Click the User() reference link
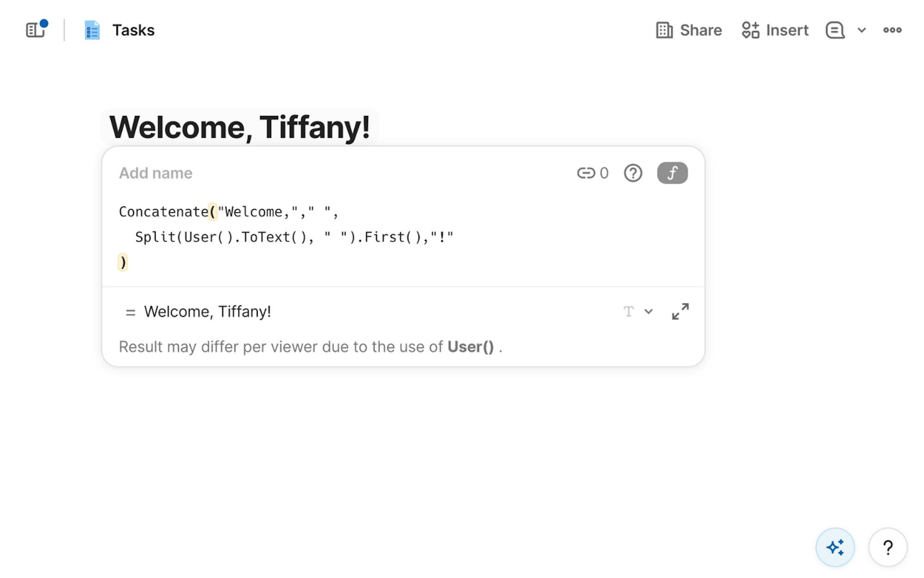 [x=470, y=347]
